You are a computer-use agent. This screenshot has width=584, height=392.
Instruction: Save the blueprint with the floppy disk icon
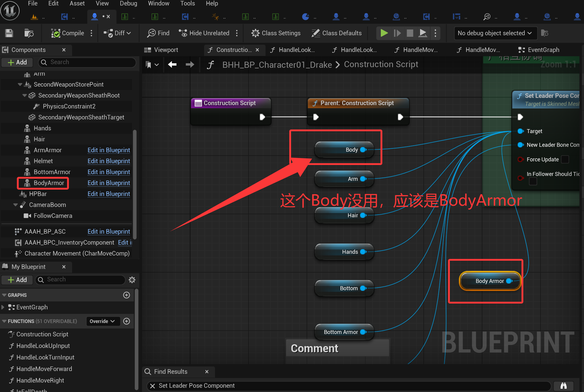pyautogui.click(x=9, y=33)
